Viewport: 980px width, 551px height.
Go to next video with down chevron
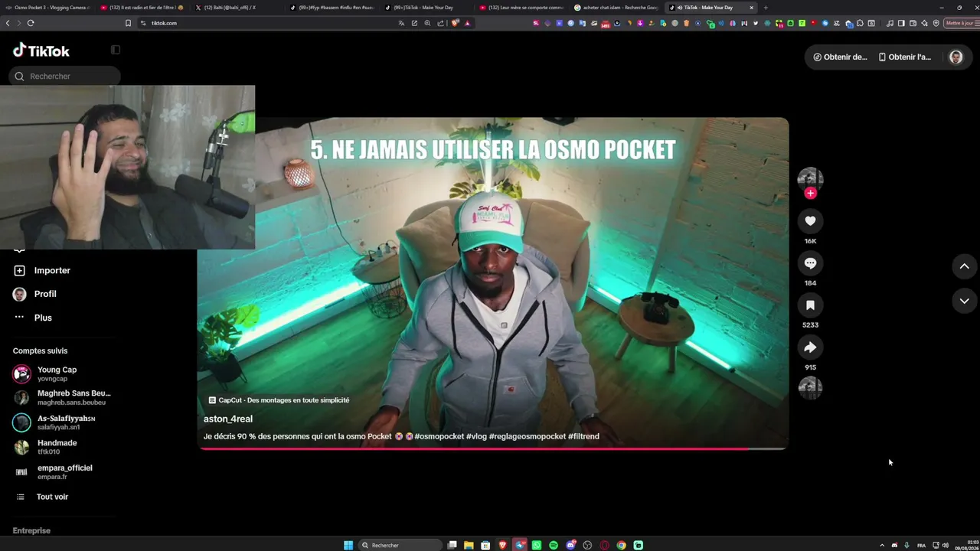[964, 301]
